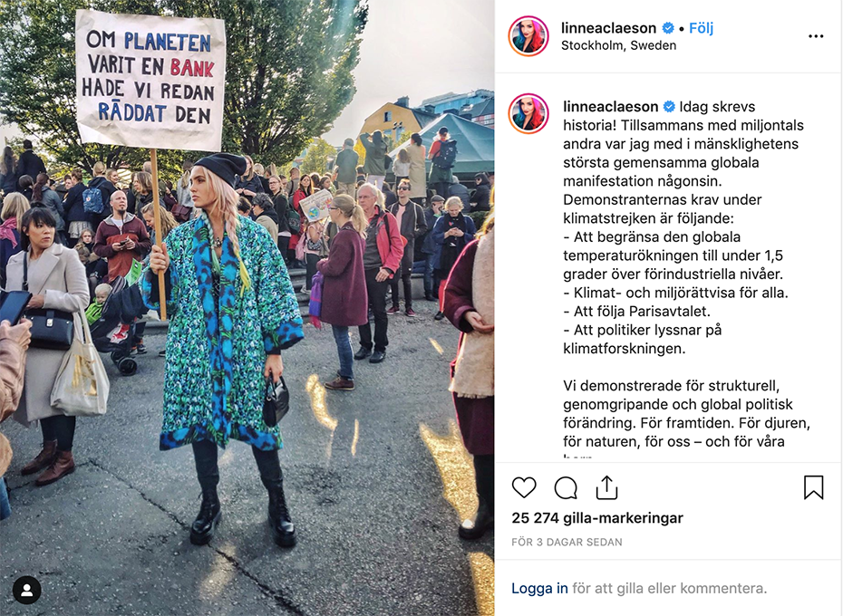Click the verified badge in the post header

tap(668, 28)
